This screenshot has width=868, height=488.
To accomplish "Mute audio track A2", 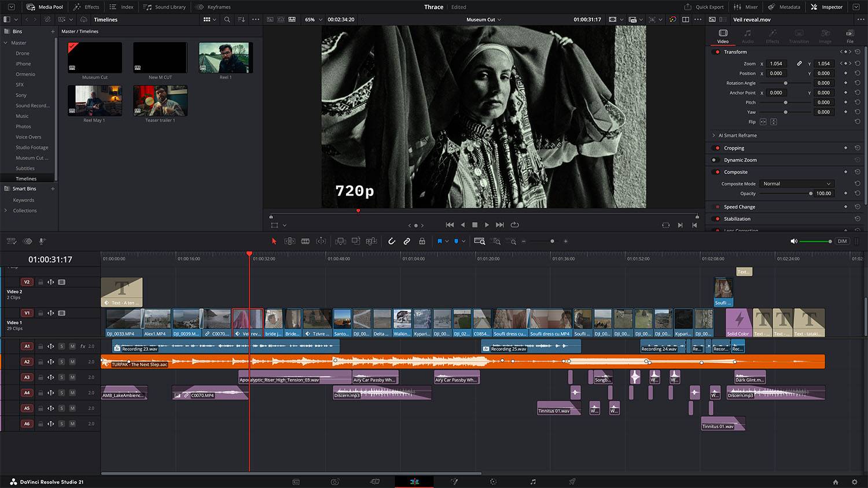I will (72, 362).
